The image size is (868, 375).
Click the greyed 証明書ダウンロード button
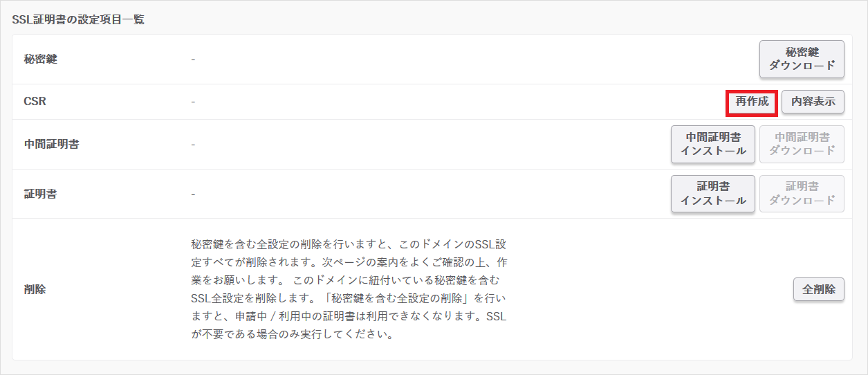(802, 194)
